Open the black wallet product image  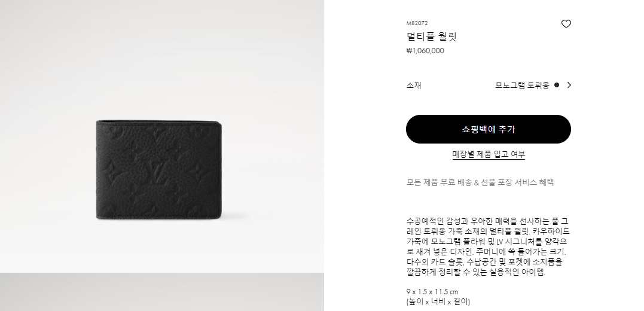point(159,170)
